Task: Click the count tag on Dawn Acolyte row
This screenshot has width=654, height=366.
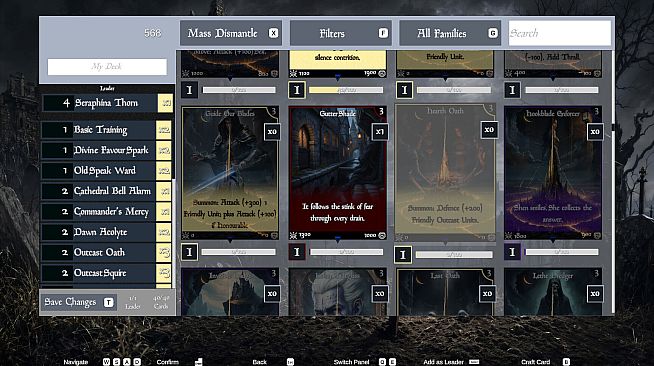Action: pos(164,232)
